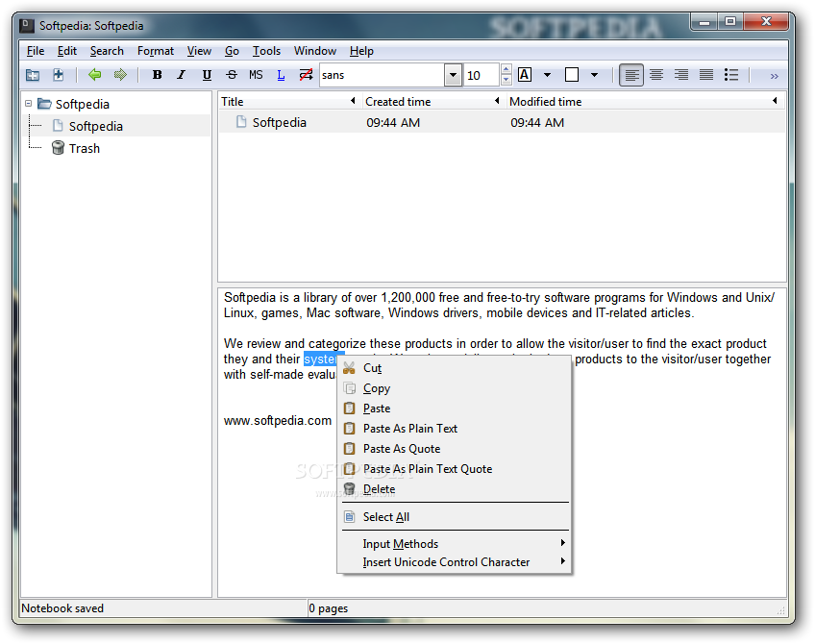Go back with the green left arrow
Screen dimensions: 815x644
[94, 75]
